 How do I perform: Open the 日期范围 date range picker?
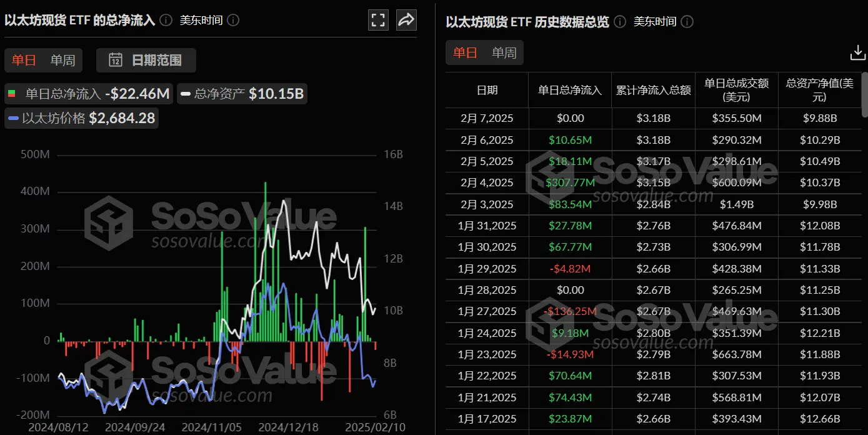click(x=146, y=60)
